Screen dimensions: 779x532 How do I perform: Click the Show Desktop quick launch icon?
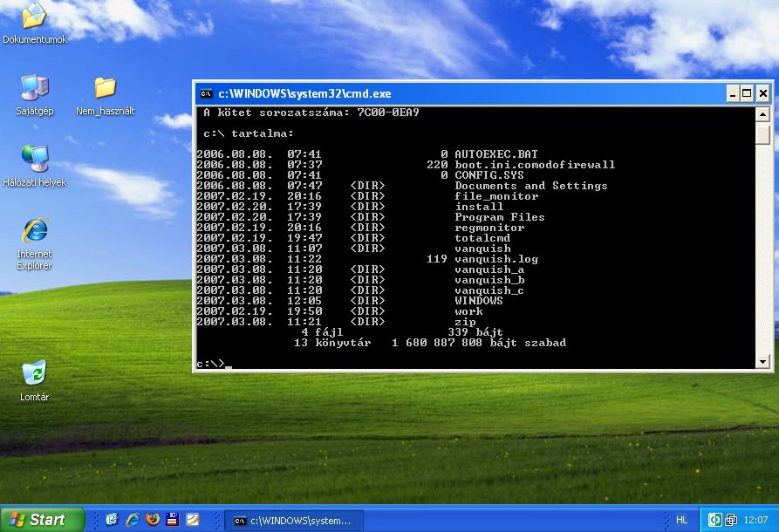(112, 520)
